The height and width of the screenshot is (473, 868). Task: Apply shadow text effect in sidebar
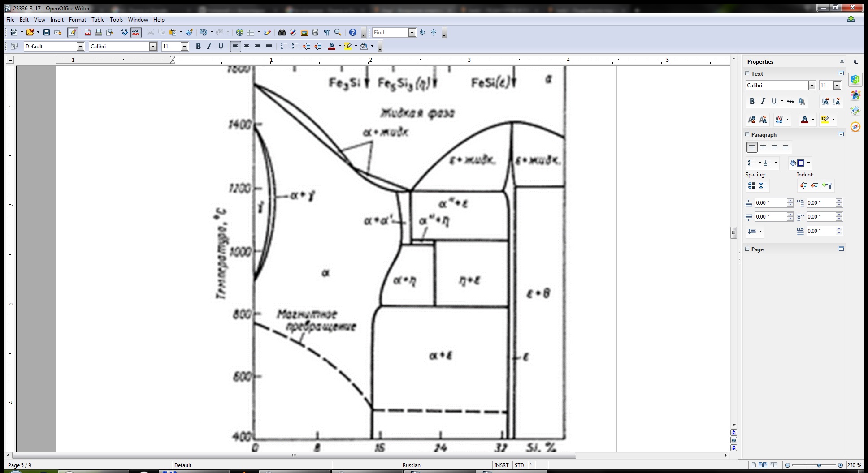pos(802,101)
